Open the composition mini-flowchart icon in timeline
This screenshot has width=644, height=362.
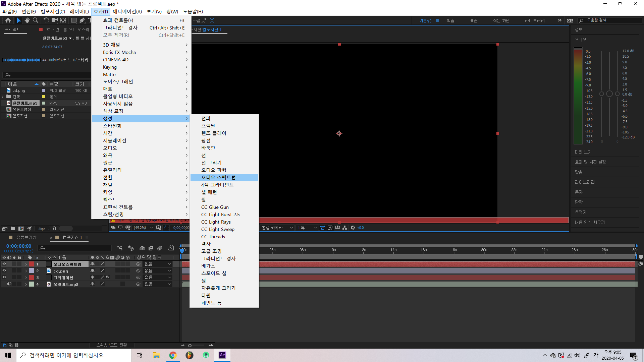(120, 248)
